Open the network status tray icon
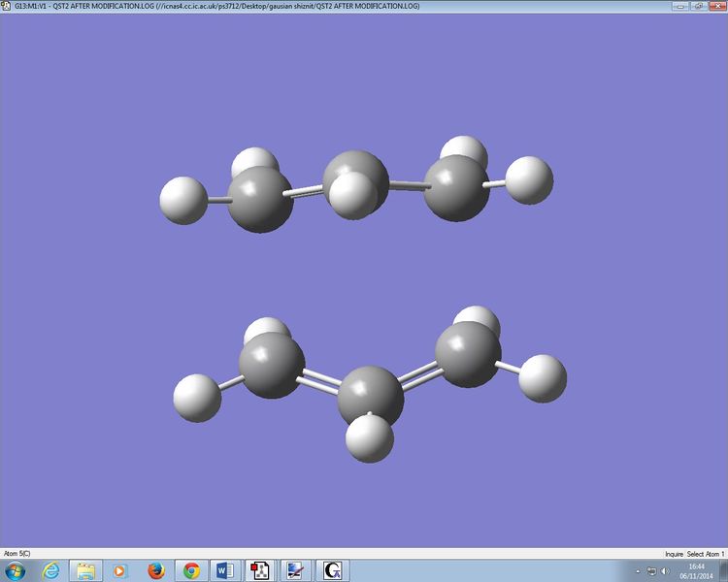This screenshot has width=728, height=582. pos(652,571)
